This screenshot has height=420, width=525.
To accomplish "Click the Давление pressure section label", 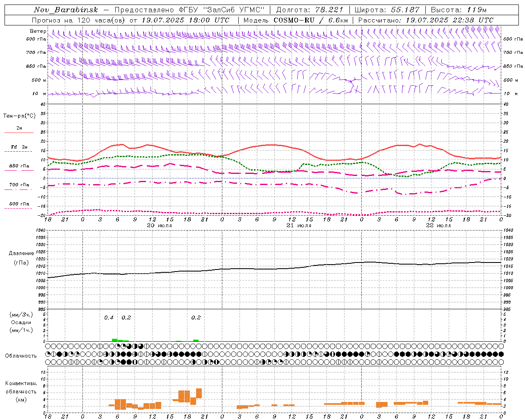I will [x=21, y=253].
